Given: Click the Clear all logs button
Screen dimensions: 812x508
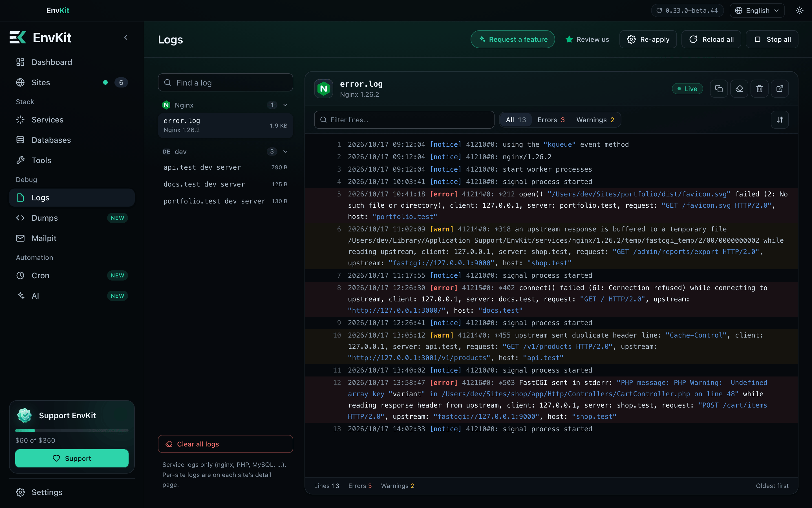Looking at the screenshot, I should [x=226, y=444].
